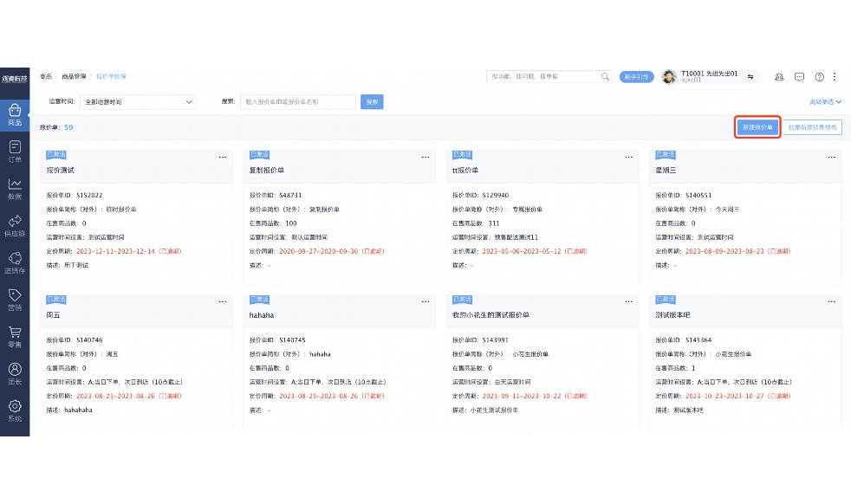Viewport: 851px width, 504px height.
Task: Open the more options menu on 复制报价单 card
Action: [425, 157]
